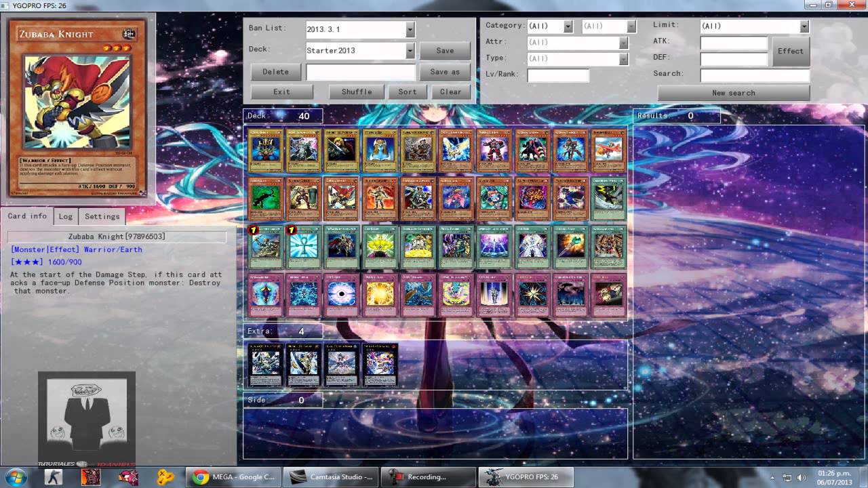Start a New search
Viewport: 868px width, 488px height.
click(x=733, y=93)
